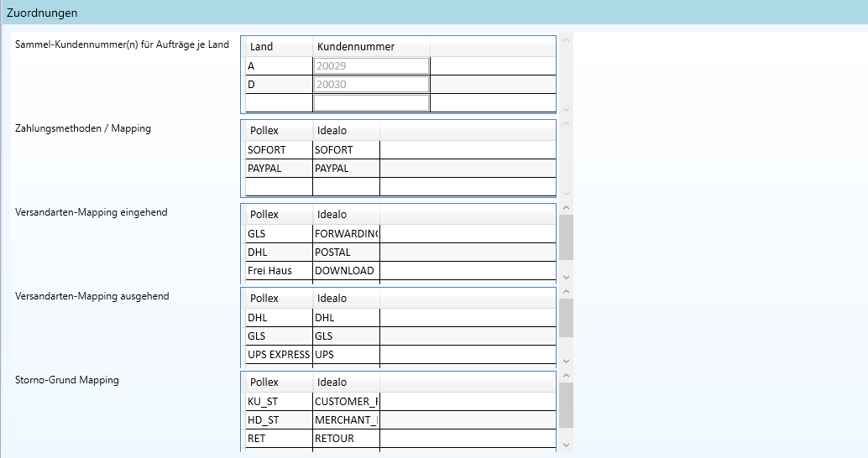868x458 pixels.
Task: Click the POSTAL cell in Idealo column
Action: tap(346, 252)
